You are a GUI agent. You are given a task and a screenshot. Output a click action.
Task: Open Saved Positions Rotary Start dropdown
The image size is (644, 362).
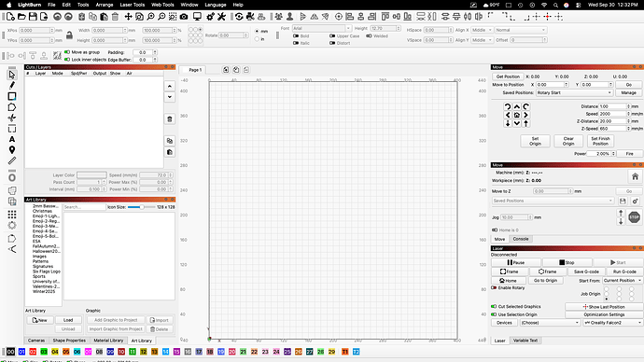coord(575,92)
